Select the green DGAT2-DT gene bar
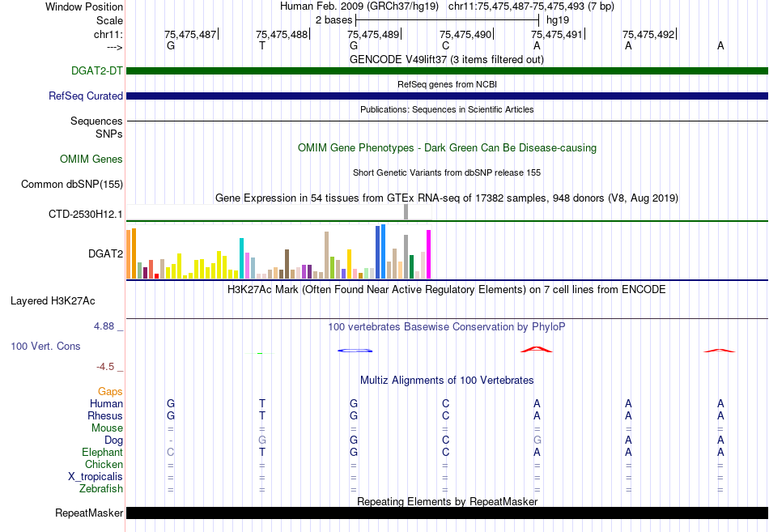This screenshot has height=532, width=769. [x=447, y=70]
